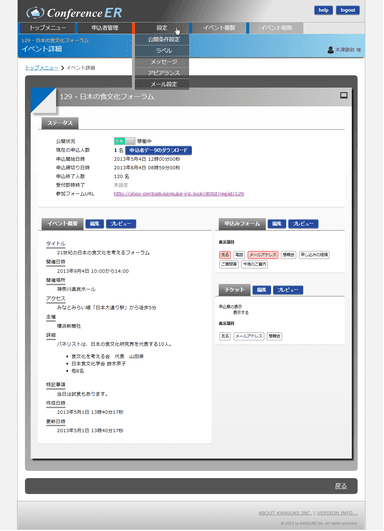Click 編集 next to イベント概要

pyautogui.click(x=94, y=224)
